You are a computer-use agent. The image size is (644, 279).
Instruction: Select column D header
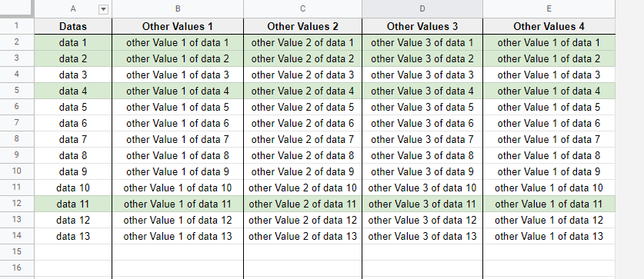click(422, 9)
